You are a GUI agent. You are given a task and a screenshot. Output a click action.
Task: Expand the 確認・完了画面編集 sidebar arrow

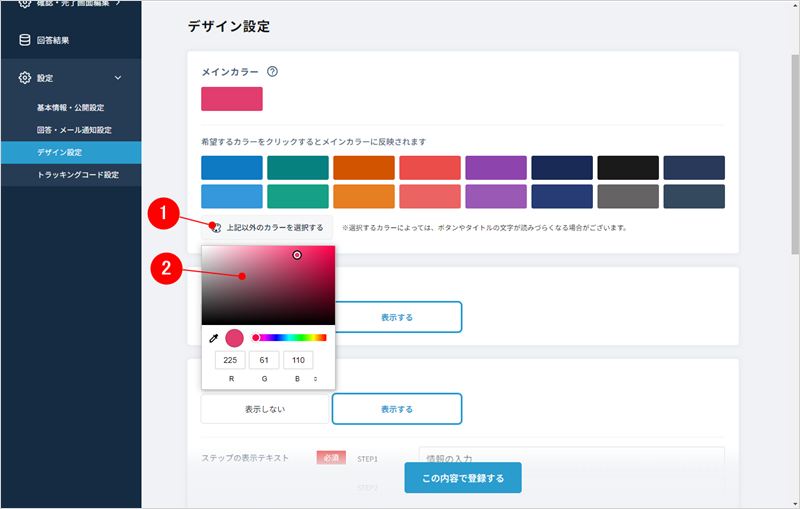tap(118, 4)
